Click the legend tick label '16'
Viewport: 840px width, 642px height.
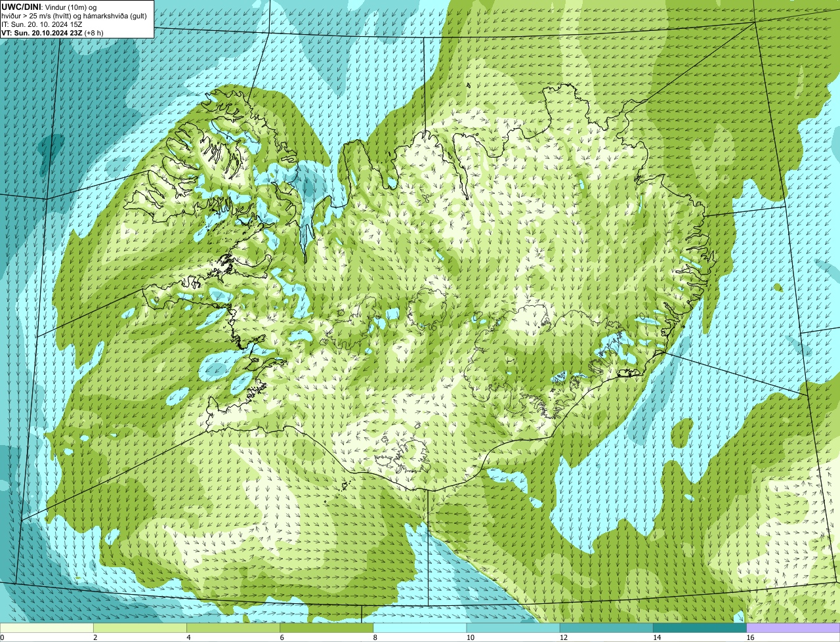pyautogui.click(x=750, y=637)
